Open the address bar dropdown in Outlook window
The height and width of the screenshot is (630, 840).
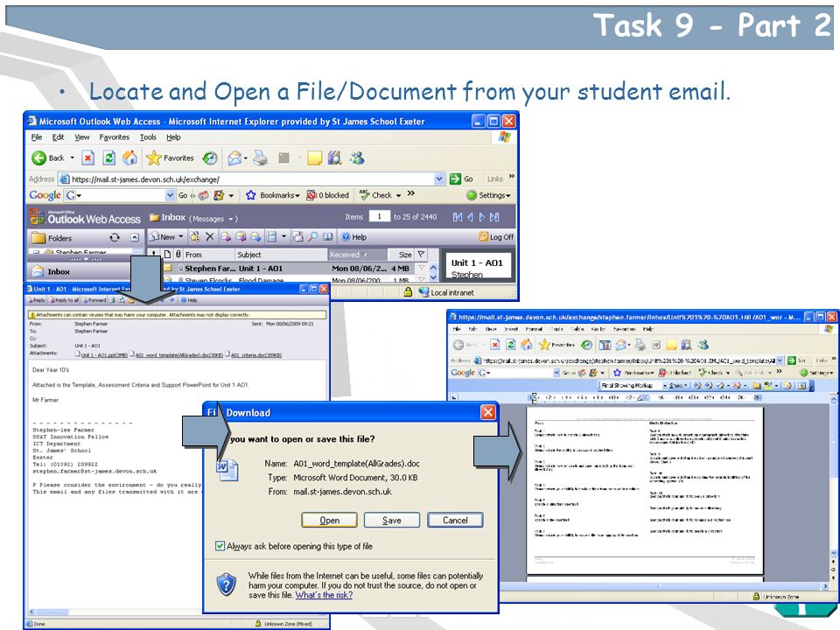click(439, 178)
